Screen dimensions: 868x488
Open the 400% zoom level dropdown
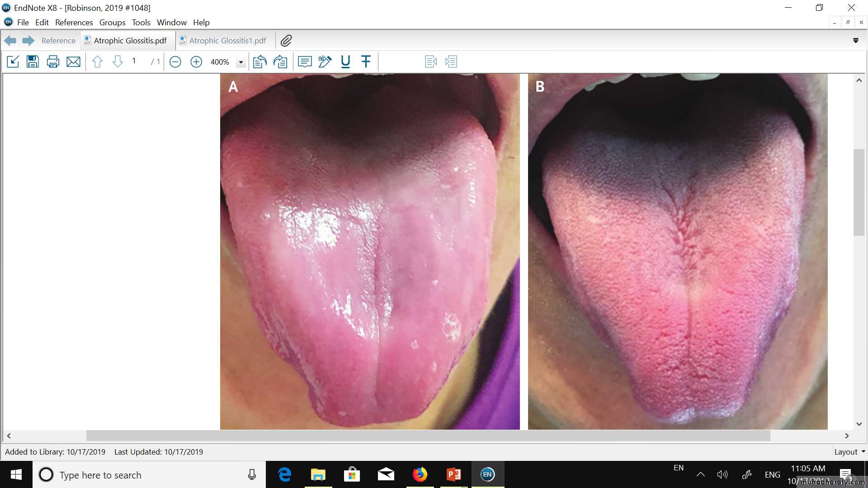coord(241,62)
